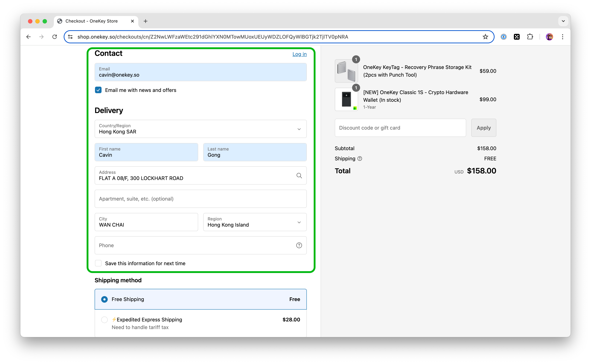The height and width of the screenshot is (364, 591).
Task: Uncheck Email me with news and offers
Action: (98, 90)
